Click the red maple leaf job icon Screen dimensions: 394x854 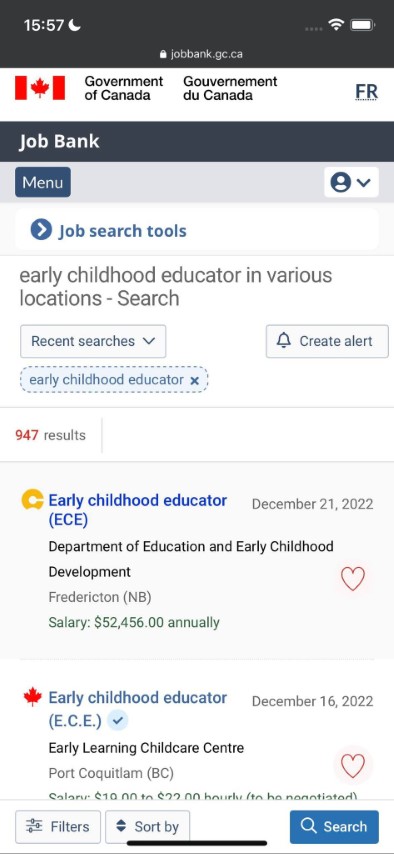(x=33, y=697)
